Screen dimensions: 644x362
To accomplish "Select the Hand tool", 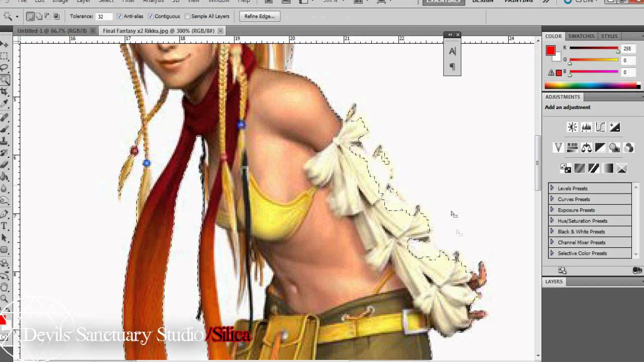I will point(4,287).
